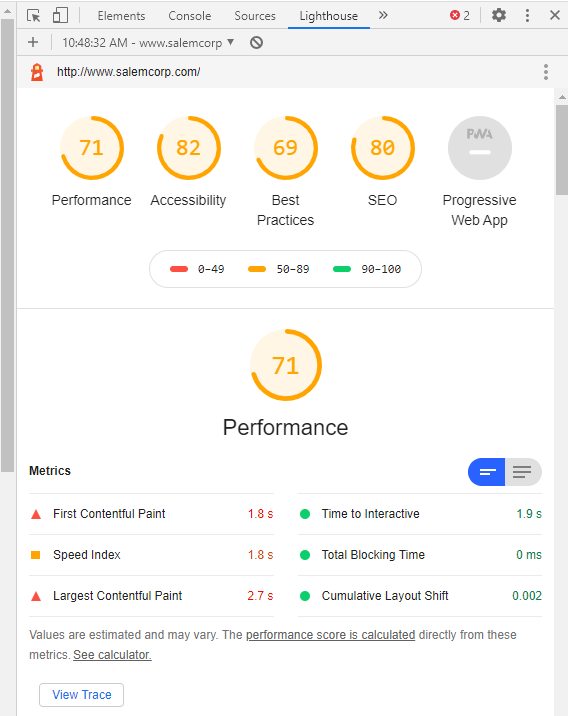Screen dimensions: 568x716
Task: Click the 0 ms Total Blocking Time value
Action: [x=529, y=555]
